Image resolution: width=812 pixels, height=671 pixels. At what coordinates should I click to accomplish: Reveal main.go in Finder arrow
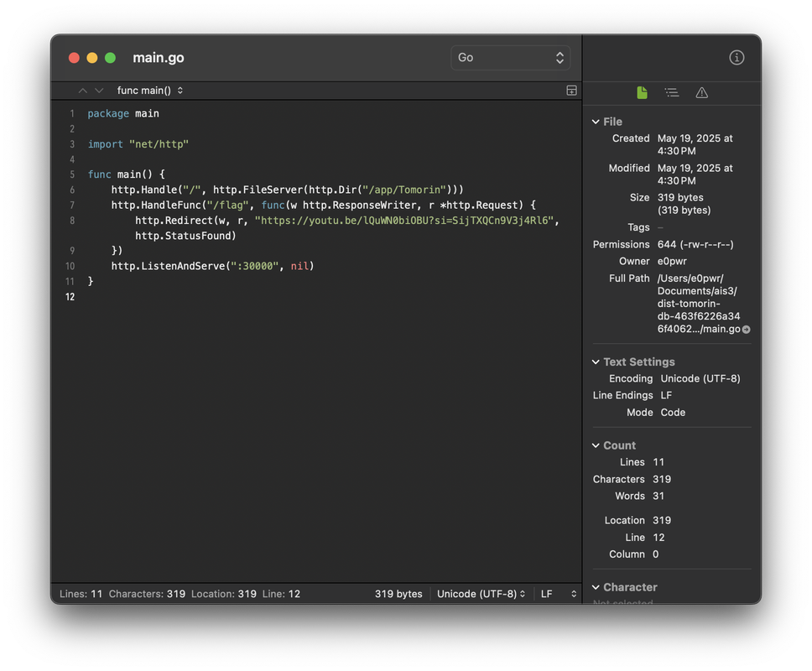[747, 330]
